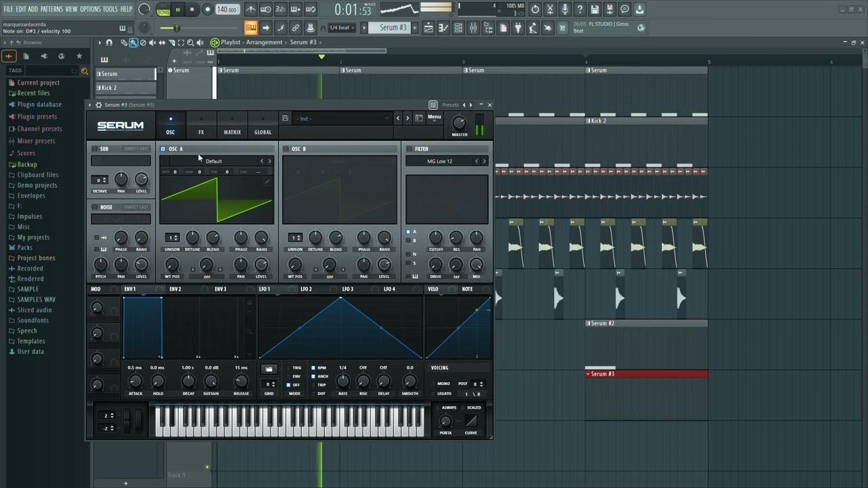
Task: Enable the NOISE oscillator checkbox
Action: pyautogui.click(x=95, y=207)
